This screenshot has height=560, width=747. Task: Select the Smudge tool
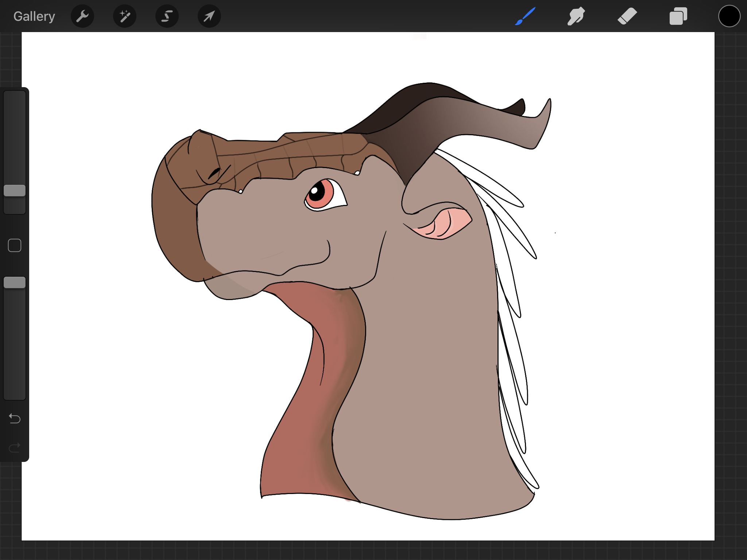pyautogui.click(x=576, y=16)
